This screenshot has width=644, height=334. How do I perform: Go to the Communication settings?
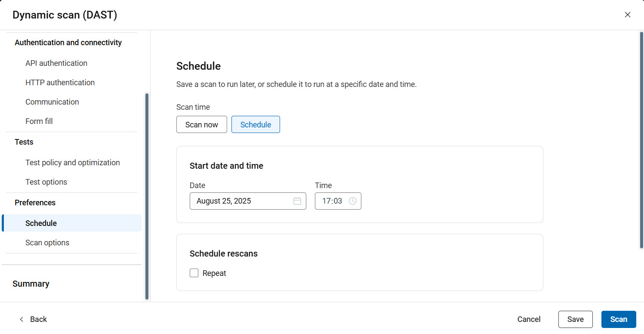(52, 102)
